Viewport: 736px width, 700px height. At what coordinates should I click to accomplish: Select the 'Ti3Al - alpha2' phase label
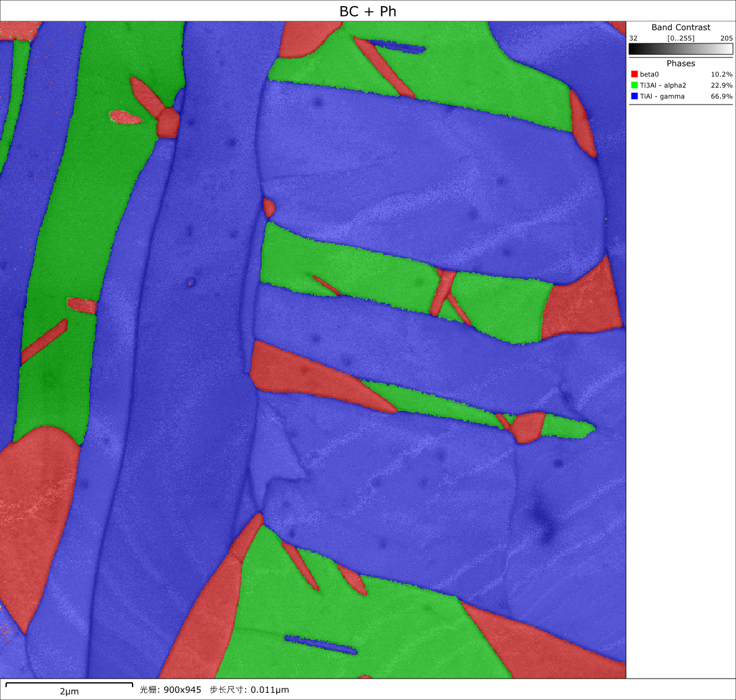click(x=663, y=86)
